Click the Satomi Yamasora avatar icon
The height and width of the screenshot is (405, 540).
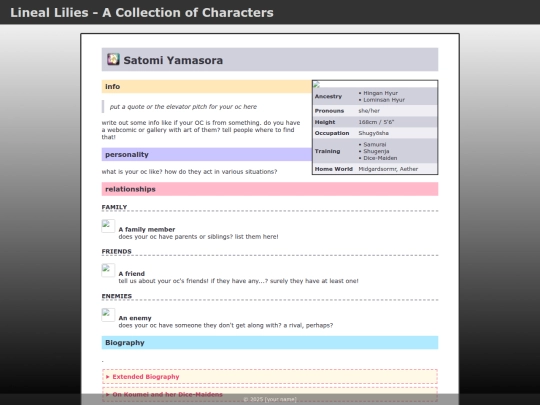[113, 59]
